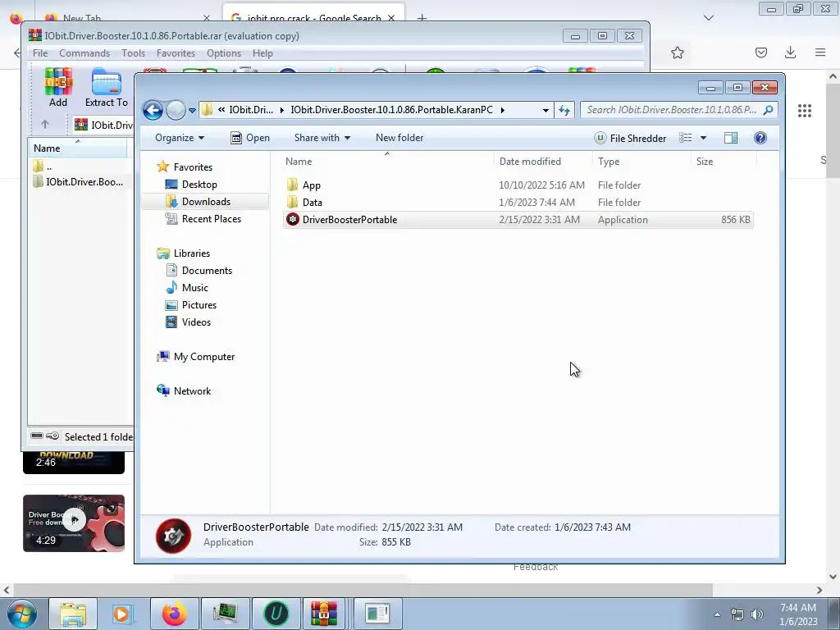Select Favorites in navigation pane

click(x=185, y=167)
